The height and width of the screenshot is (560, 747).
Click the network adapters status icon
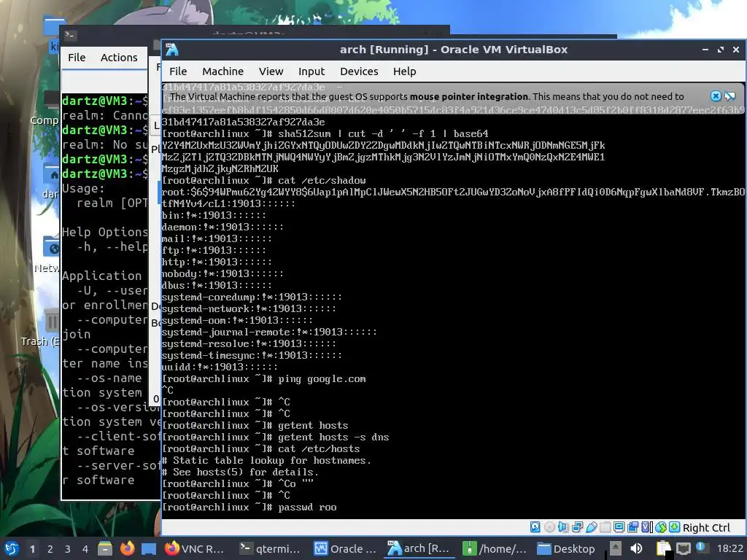pyautogui.click(x=578, y=527)
